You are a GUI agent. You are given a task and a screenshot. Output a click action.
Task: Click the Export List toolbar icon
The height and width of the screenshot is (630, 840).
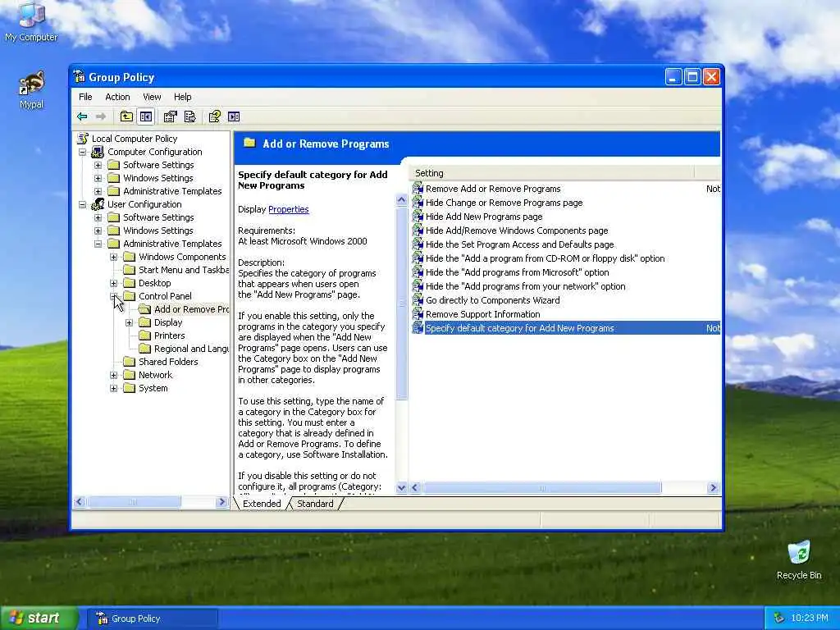point(189,116)
